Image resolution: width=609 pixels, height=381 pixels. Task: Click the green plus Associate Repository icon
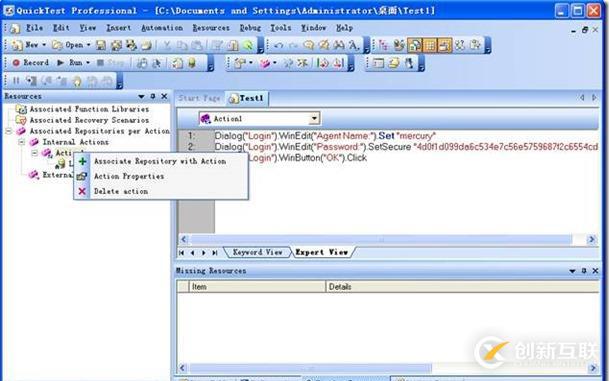(82, 161)
